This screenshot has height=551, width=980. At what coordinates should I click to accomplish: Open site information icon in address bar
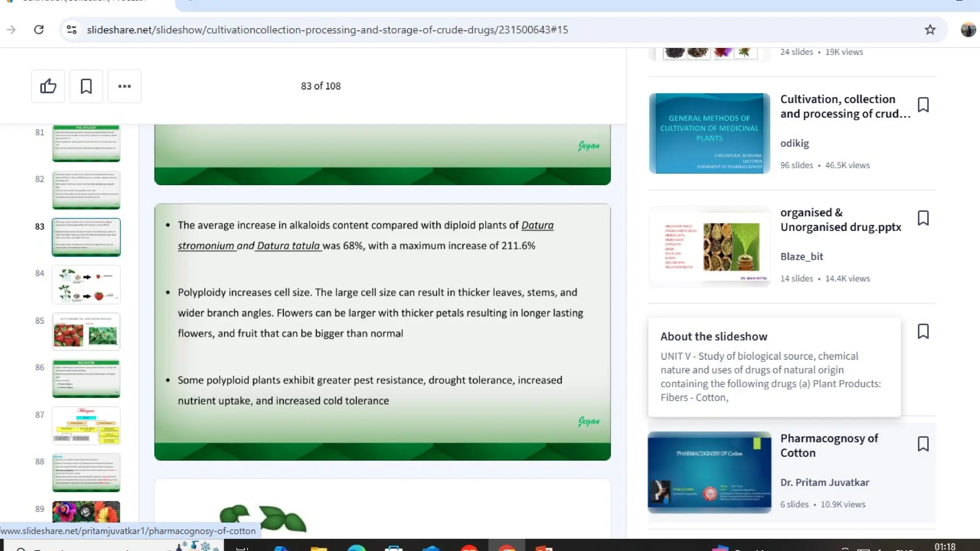pos(72,30)
